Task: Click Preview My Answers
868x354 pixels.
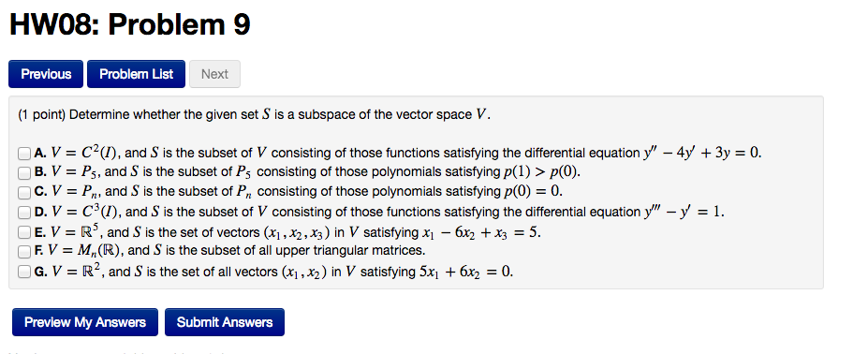Action: point(85,322)
